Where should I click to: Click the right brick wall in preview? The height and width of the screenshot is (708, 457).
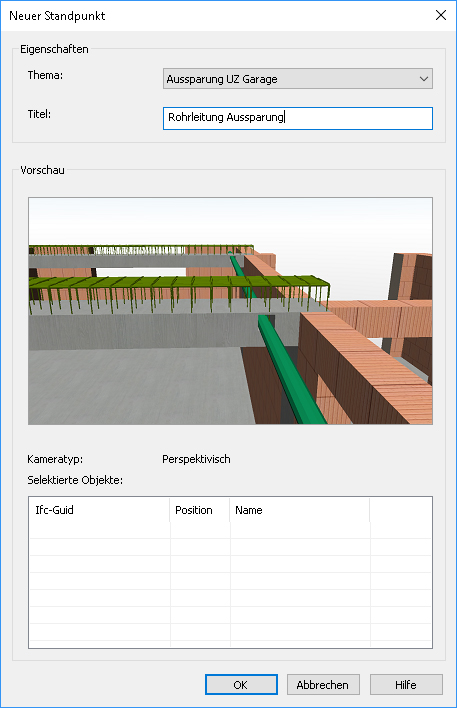(x=366, y=370)
